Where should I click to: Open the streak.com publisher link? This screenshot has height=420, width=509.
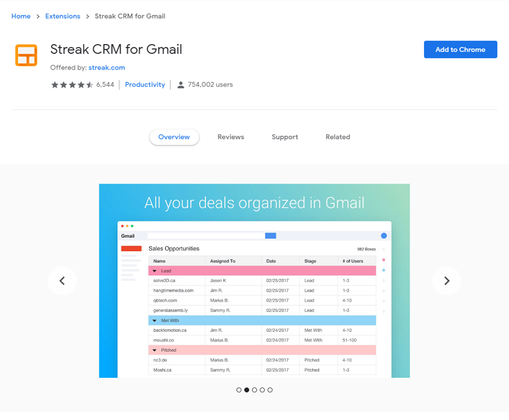point(106,68)
